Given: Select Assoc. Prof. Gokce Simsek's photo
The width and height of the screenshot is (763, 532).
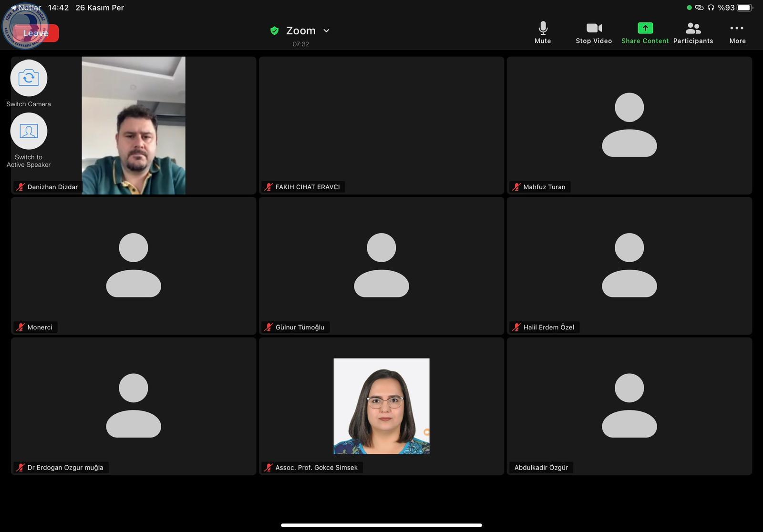Looking at the screenshot, I should pyautogui.click(x=381, y=406).
